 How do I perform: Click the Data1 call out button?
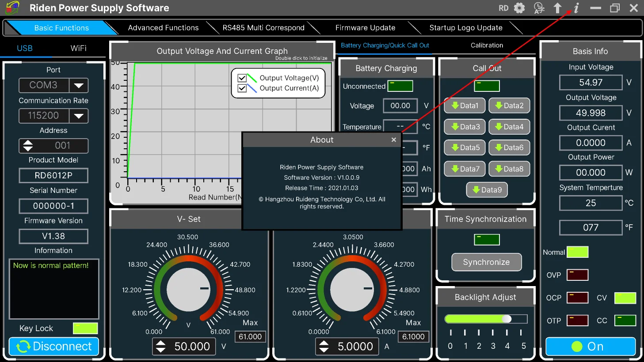(465, 106)
